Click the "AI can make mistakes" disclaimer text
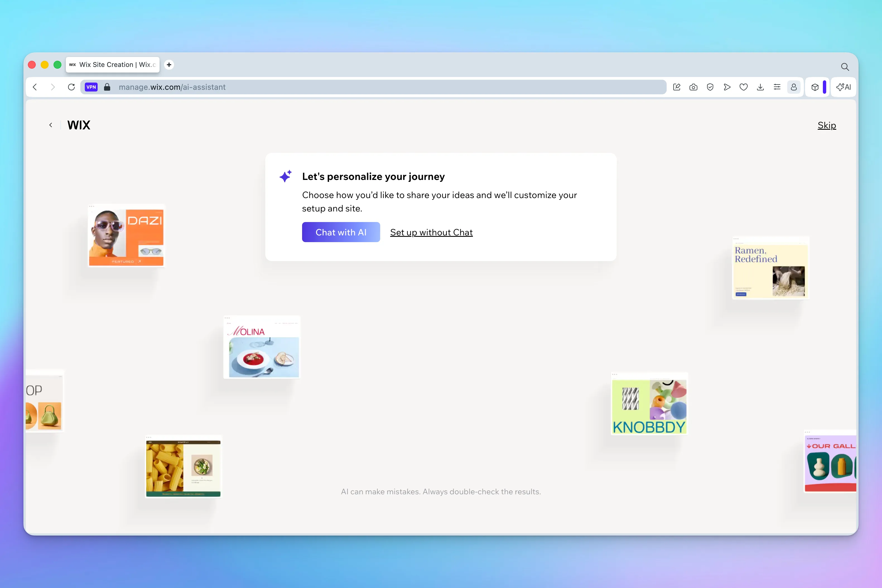The image size is (882, 588). point(441,491)
